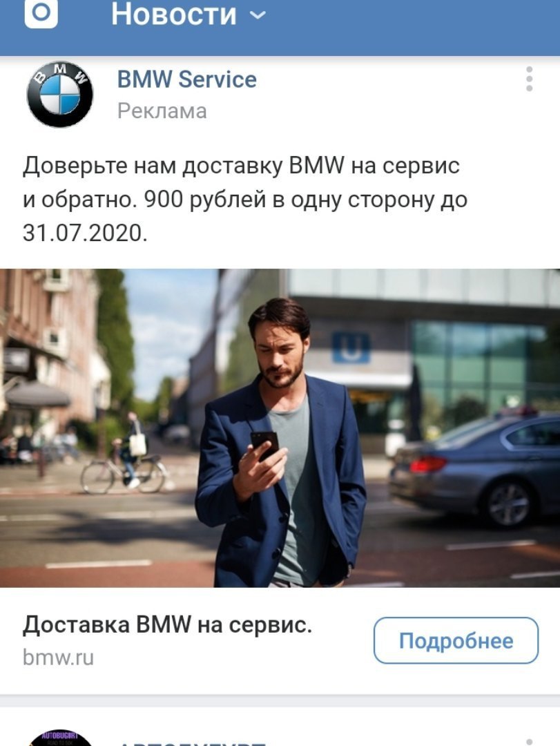Click the Подробнее button
The image size is (560, 746).
pos(456,640)
